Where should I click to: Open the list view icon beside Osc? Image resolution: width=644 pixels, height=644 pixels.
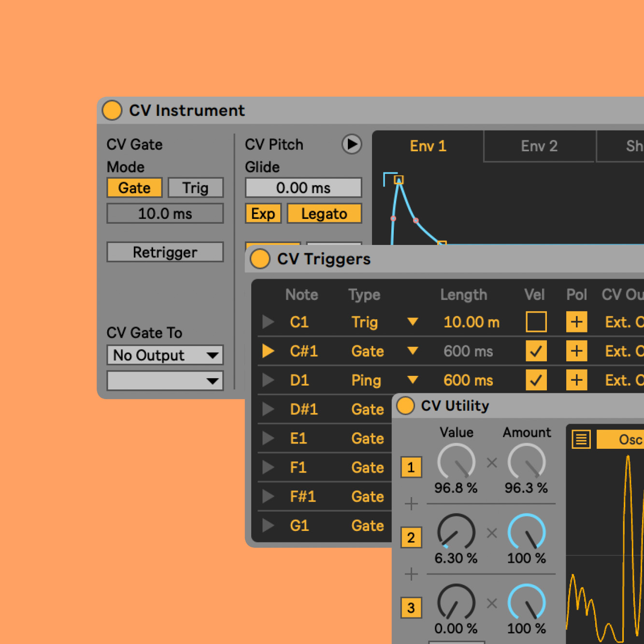click(x=581, y=439)
